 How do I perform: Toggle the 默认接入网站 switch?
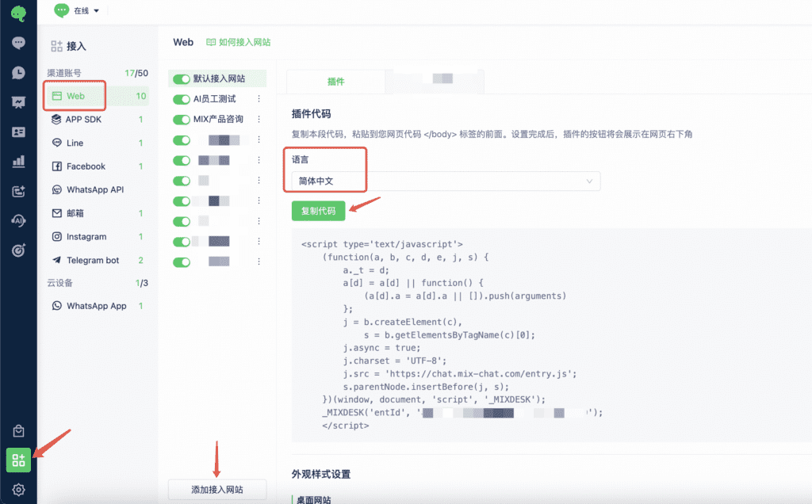181,79
